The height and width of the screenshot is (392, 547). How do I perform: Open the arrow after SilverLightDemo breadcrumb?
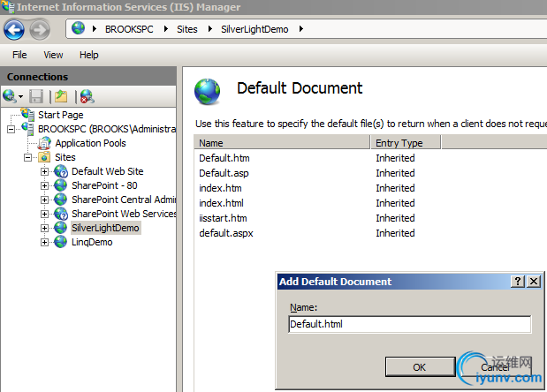tap(301, 29)
